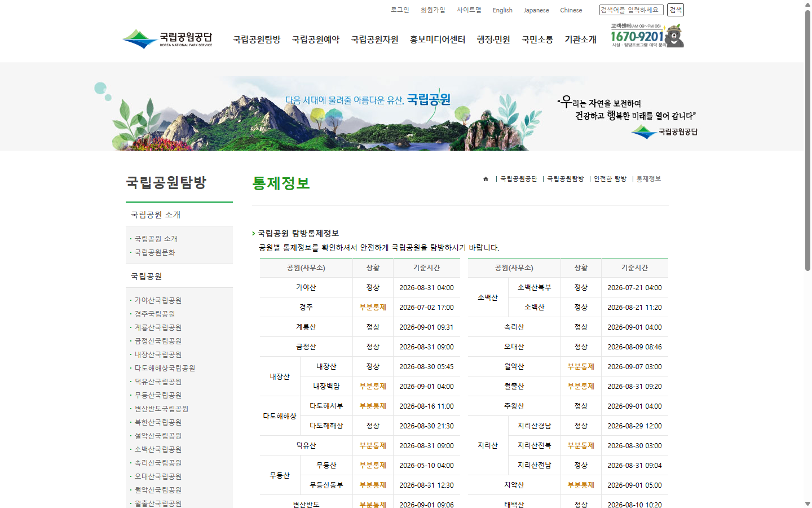This screenshot has width=812, height=508.
Task: Open the 기관소개 main menu
Action: point(580,40)
